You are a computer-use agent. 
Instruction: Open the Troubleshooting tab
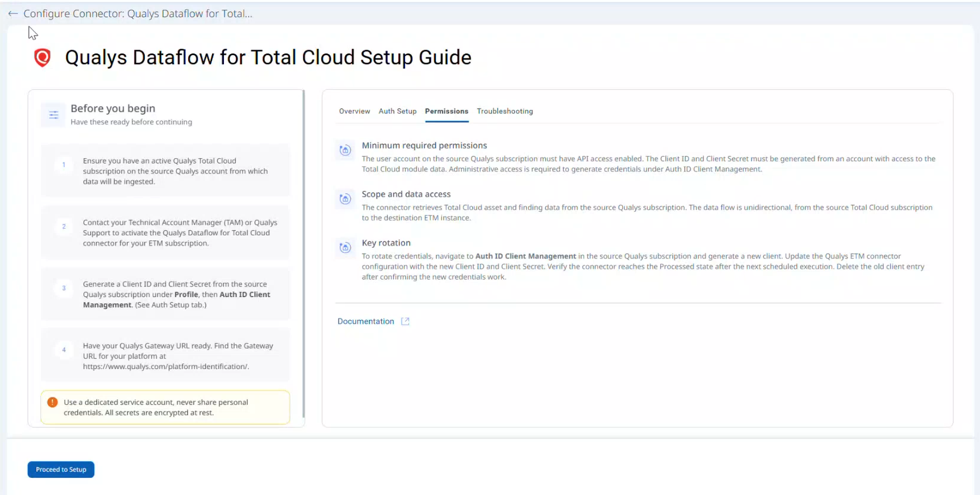coord(505,111)
